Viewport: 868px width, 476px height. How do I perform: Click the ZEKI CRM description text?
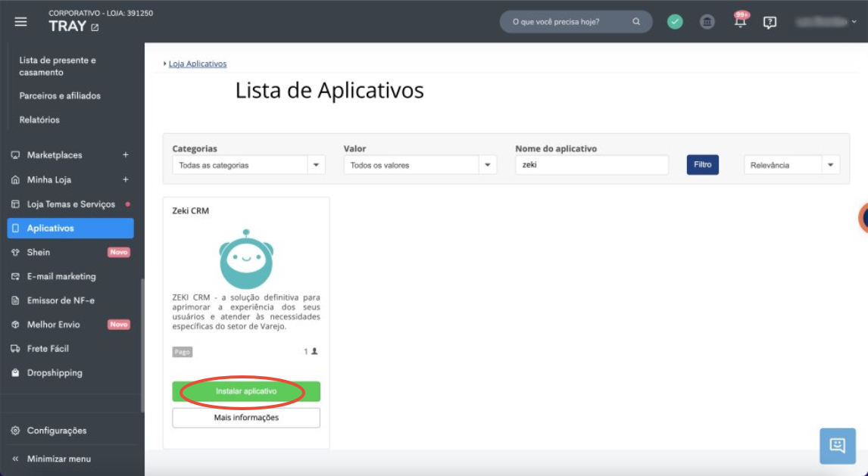click(246, 312)
